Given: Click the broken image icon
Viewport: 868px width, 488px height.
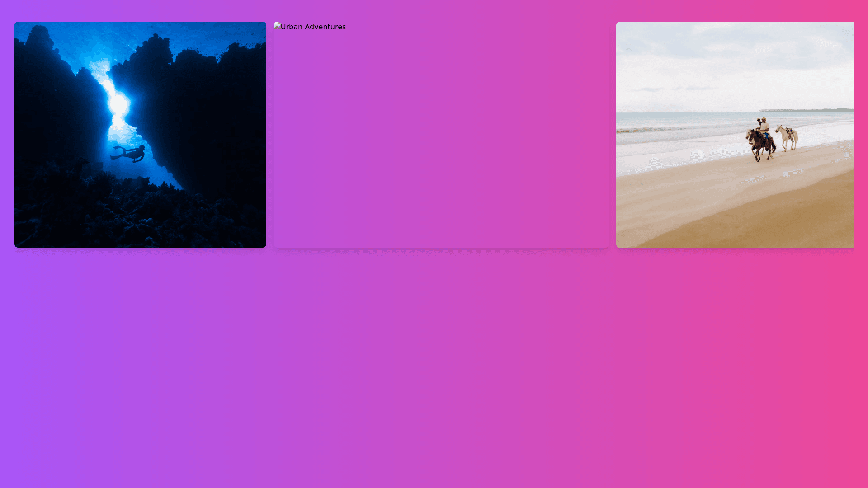Looking at the screenshot, I should point(277,26).
